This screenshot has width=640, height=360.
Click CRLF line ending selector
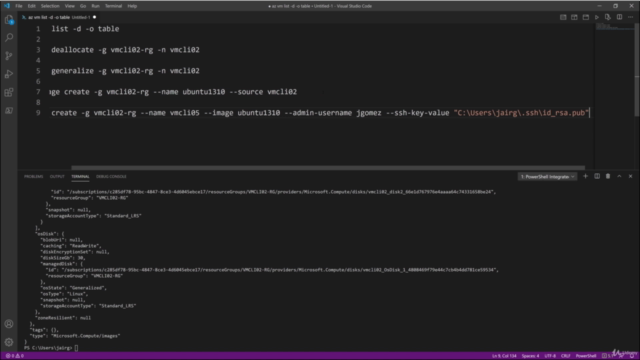(x=566, y=356)
